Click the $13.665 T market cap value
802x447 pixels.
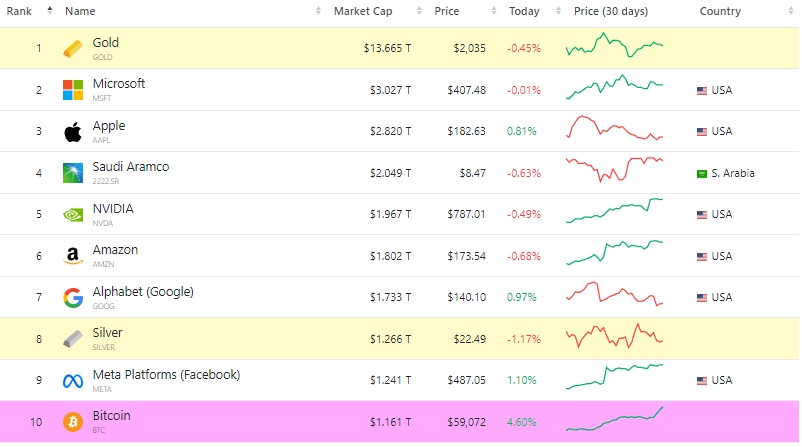387,49
